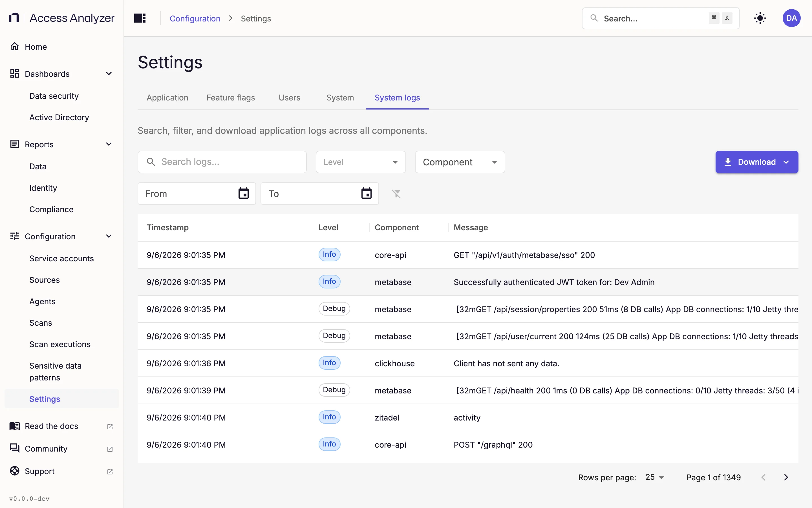Image resolution: width=812 pixels, height=508 pixels.
Task: Switch theme with the sun icon
Action: (x=760, y=18)
